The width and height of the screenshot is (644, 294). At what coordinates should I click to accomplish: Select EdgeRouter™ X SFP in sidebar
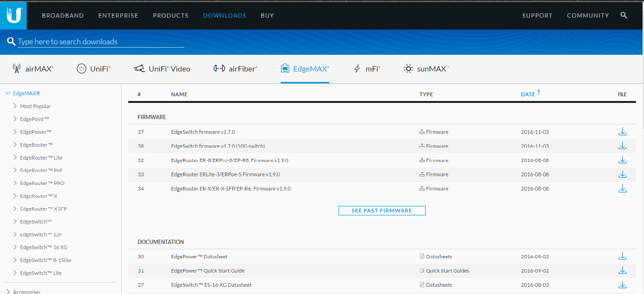point(43,209)
